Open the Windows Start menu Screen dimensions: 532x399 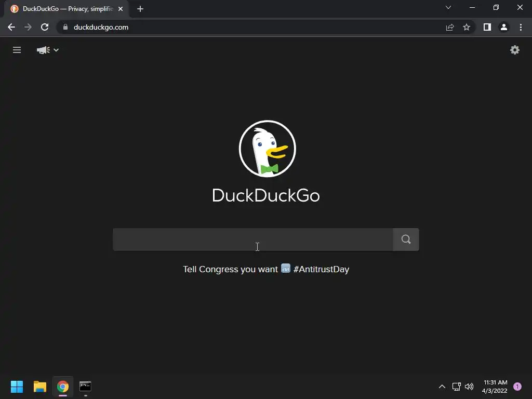click(x=17, y=387)
